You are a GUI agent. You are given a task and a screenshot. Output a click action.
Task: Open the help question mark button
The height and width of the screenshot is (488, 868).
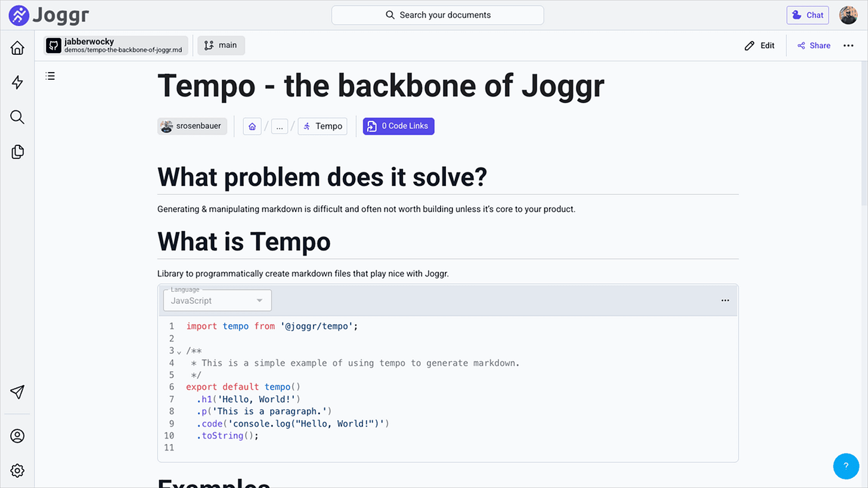846,466
